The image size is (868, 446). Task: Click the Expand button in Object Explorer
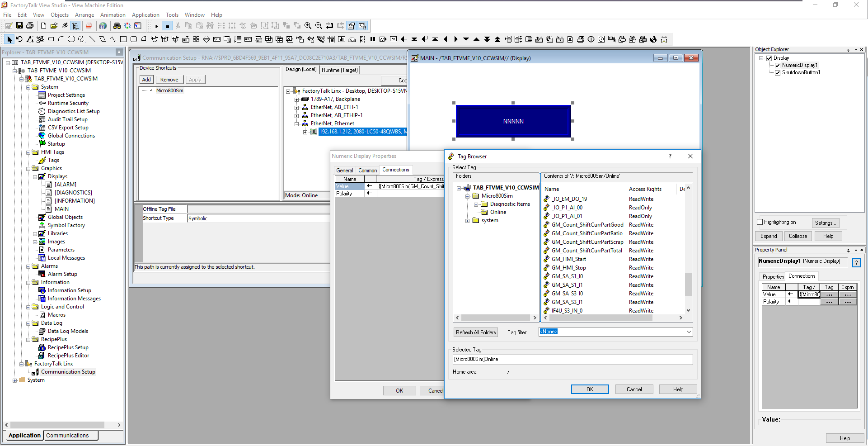coord(769,236)
